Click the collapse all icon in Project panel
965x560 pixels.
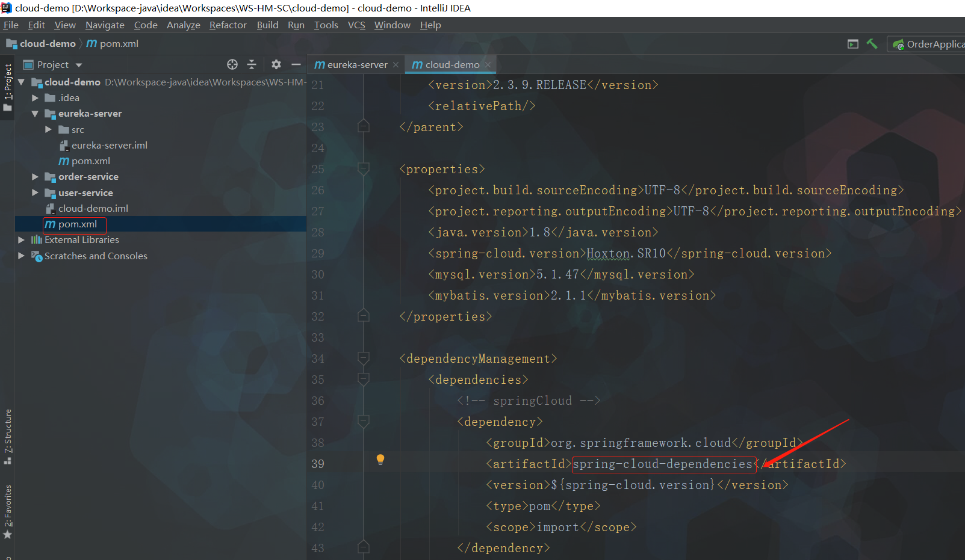click(252, 64)
